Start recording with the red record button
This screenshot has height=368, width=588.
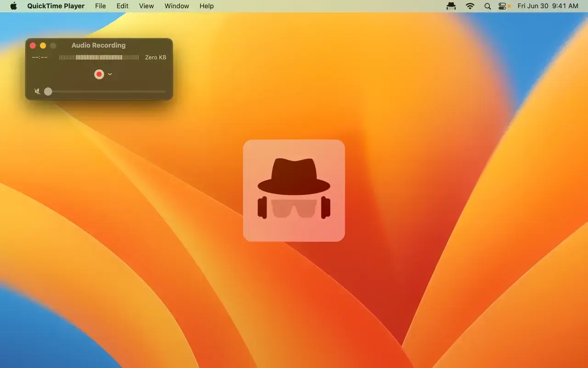coord(99,74)
